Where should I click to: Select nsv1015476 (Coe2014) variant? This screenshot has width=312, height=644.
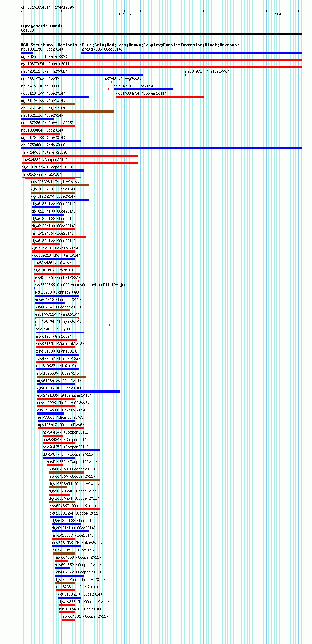[80, 609]
